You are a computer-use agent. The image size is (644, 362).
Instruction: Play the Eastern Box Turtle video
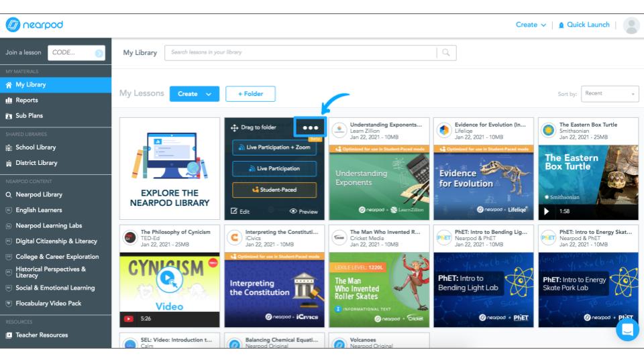click(x=546, y=211)
